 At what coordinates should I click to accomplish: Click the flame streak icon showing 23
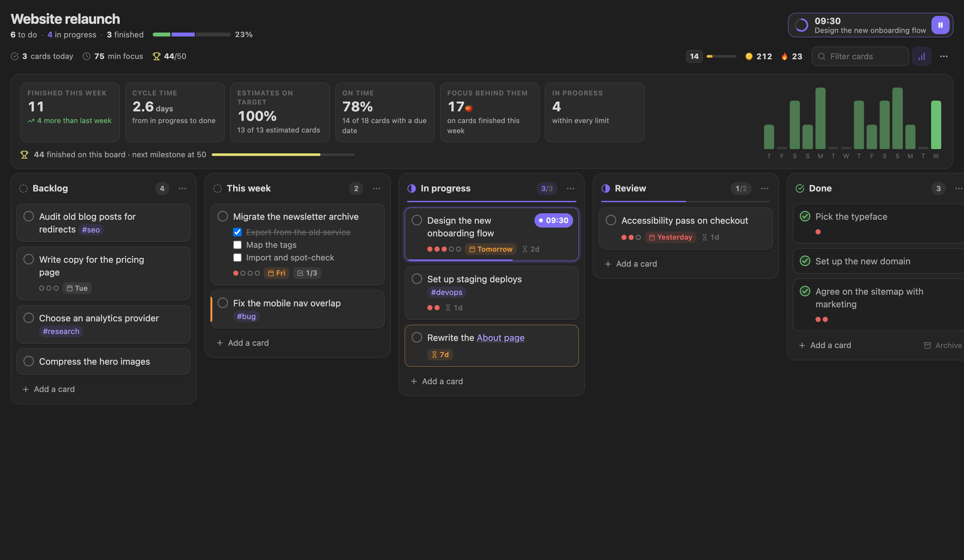(784, 56)
